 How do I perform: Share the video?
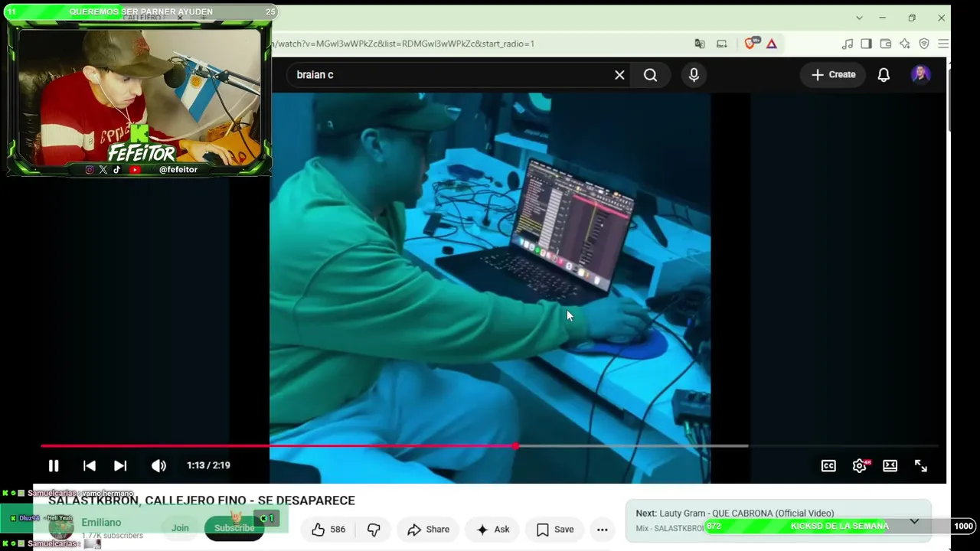click(429, 530)
